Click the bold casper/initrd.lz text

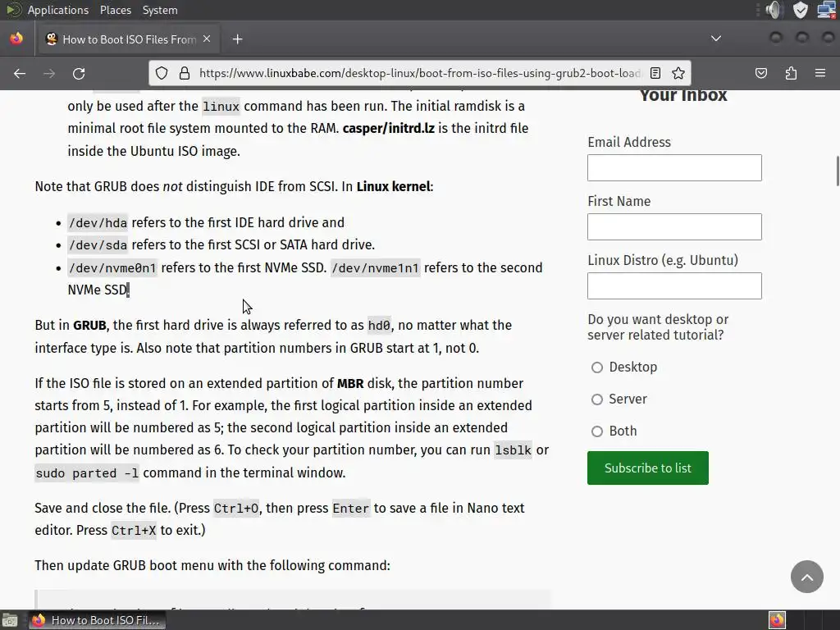pos(388,128)
